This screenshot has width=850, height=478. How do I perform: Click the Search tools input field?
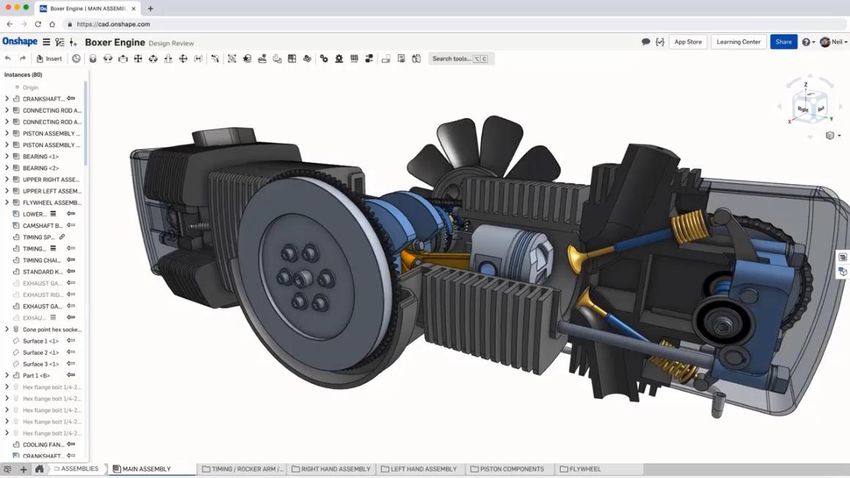pyautogui.click(x=459, y=59)
